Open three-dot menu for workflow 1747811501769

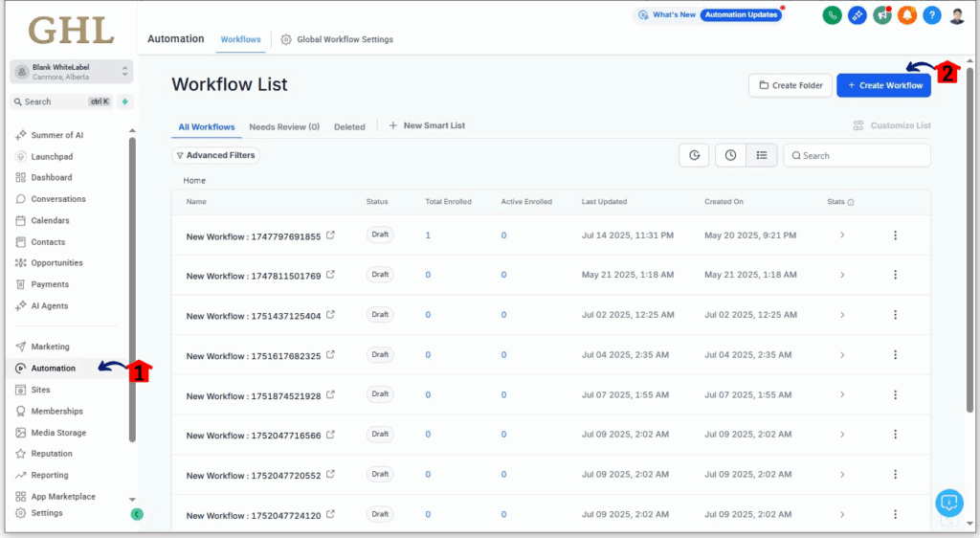pyautogui.click(x=895, y=275)
